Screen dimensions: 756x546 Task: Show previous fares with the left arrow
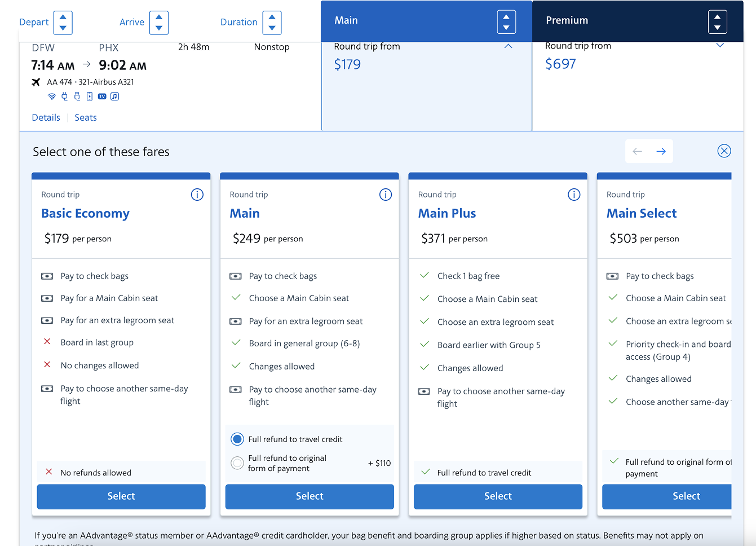tap(638, 151)
